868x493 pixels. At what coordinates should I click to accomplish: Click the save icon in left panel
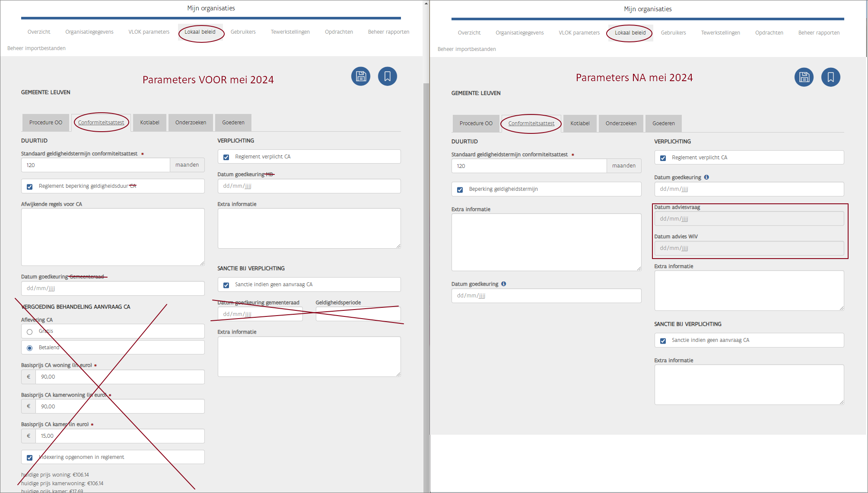point(361,76)
